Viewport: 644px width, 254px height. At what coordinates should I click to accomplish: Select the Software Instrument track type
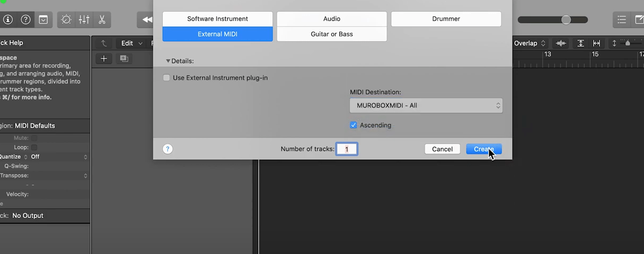(x=217, y=19)
